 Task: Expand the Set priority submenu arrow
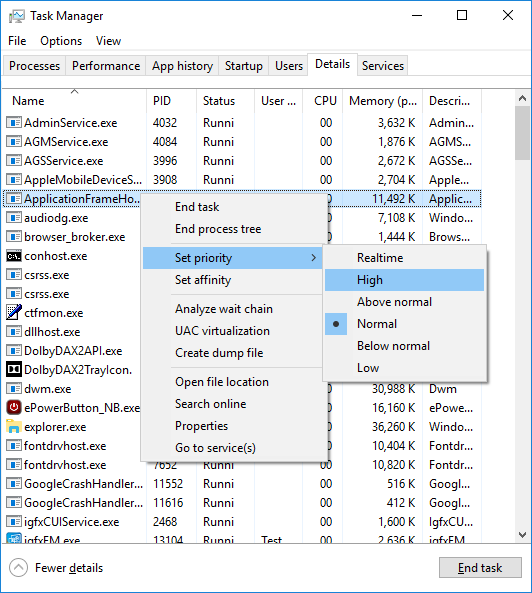(x=313, y=258)
